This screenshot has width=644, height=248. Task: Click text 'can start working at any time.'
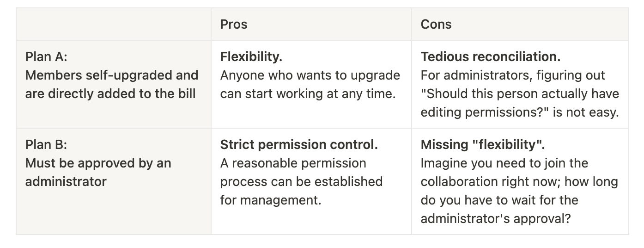(x=309, y=94)
